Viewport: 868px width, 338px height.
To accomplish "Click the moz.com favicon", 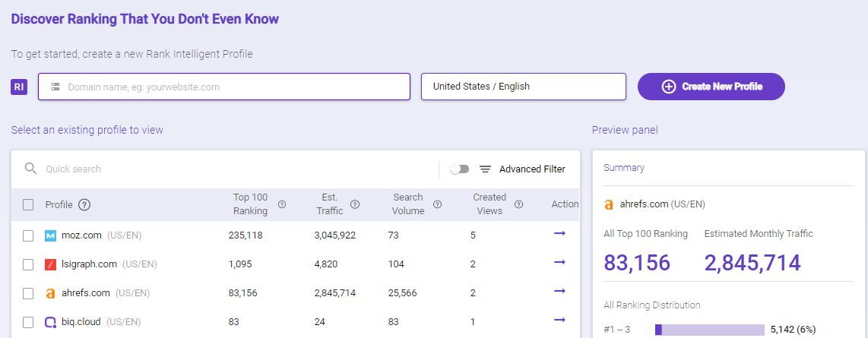I will click(x=50, y=235).
